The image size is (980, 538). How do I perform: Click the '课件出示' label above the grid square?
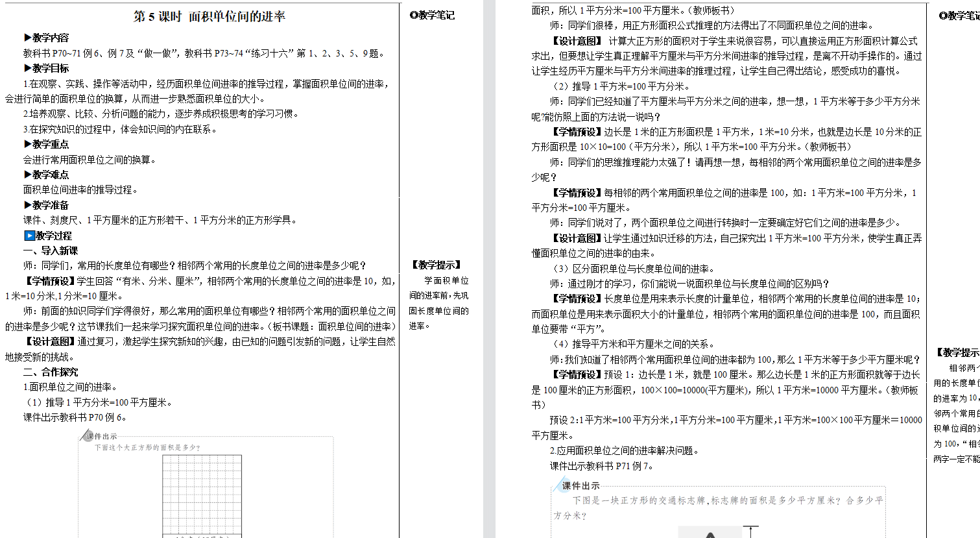(102, 436)
